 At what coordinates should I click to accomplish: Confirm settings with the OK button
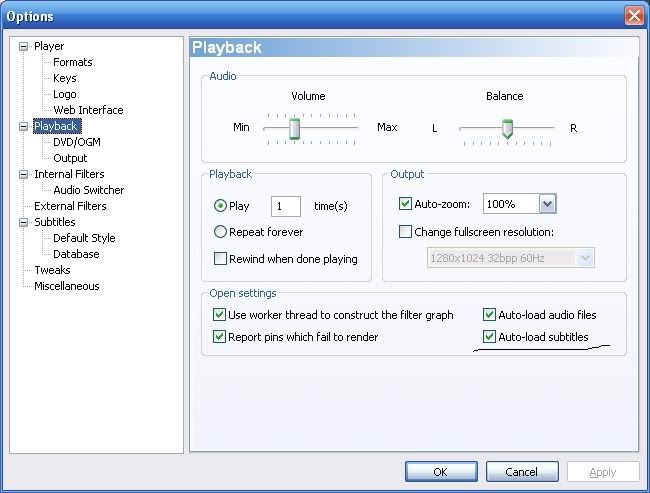tap(441, 472)
